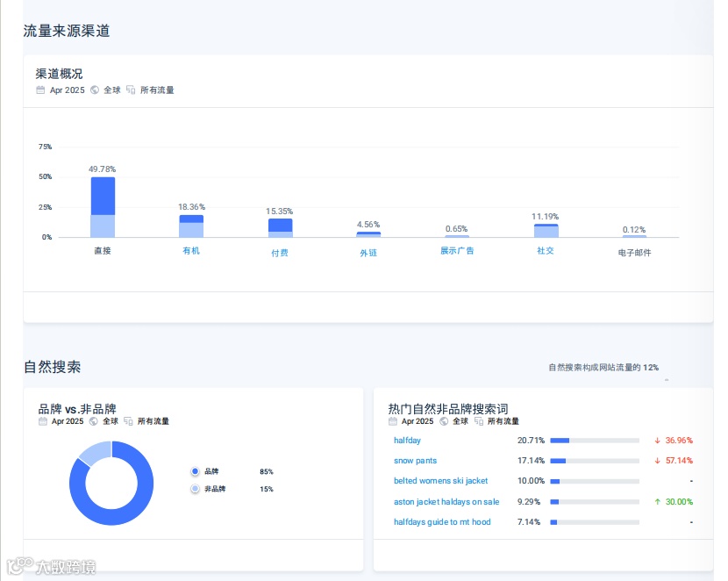728x581 pixels.
Task: Select the 社交 channel label
Action: tap(546, 251)
